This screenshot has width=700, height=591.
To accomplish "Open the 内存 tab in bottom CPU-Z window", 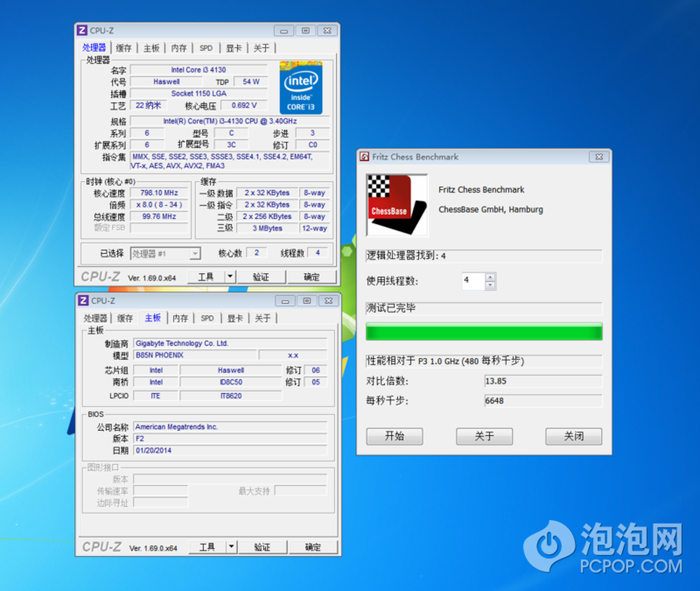I will [181, 318].
